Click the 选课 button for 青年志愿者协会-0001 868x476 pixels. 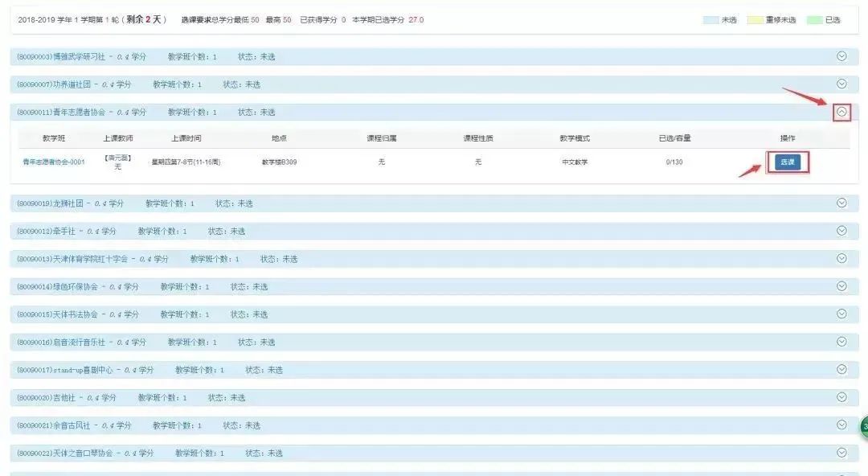787,162
